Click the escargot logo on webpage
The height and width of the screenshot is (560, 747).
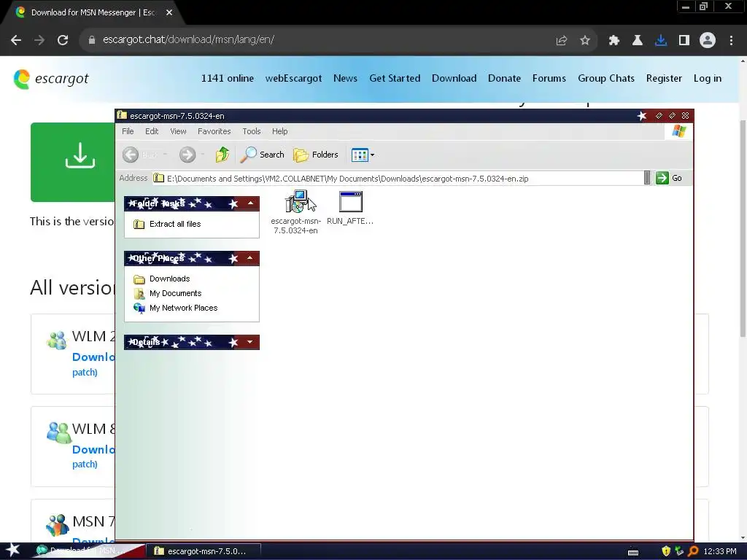point(50,79)
